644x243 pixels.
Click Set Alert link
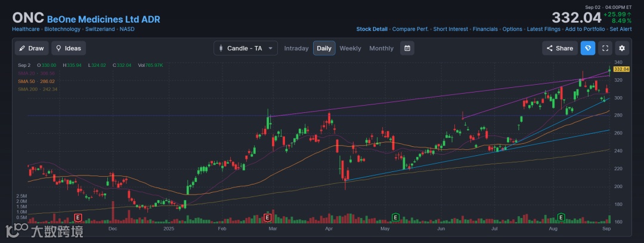pos(621,29)
